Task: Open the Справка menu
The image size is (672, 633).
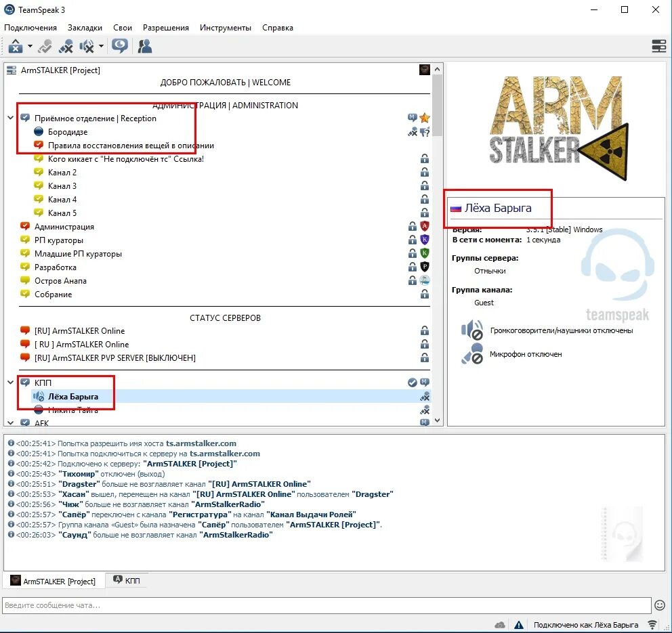Action: point(278,28)
